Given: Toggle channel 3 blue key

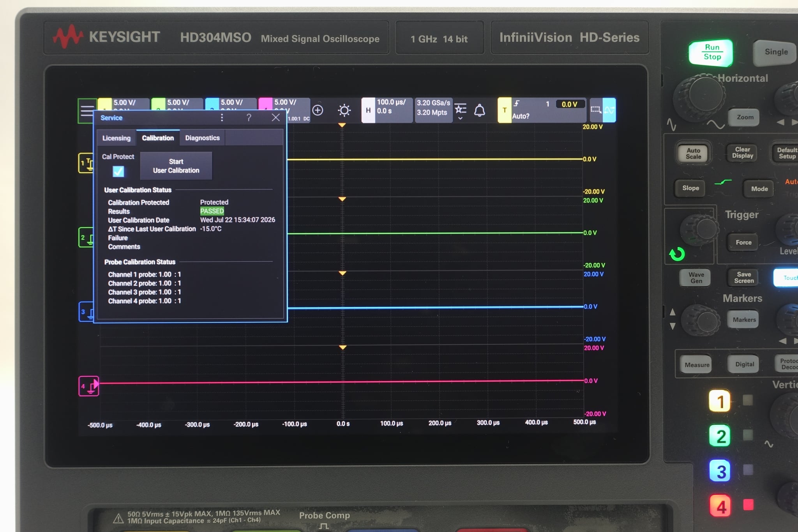Looking at the screenshot, I should (x=720, y=471).
